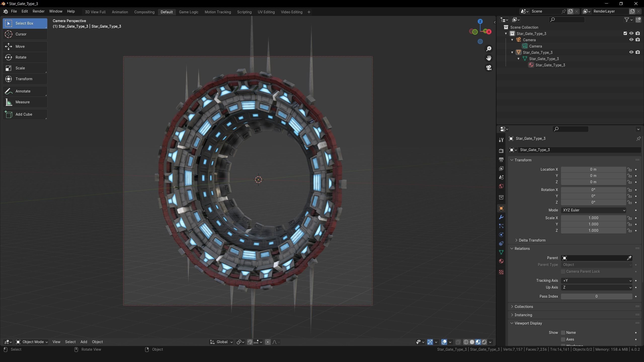Toggle camera view icon in viewport
This screenshot has width=644, height=362.
(489, 68)
